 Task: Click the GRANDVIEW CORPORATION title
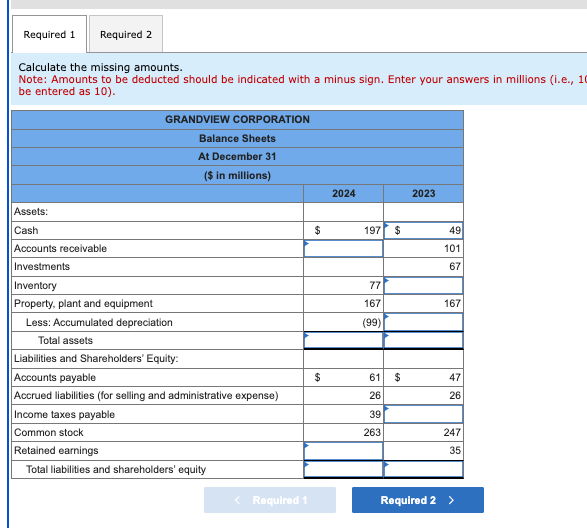point(237,119)
